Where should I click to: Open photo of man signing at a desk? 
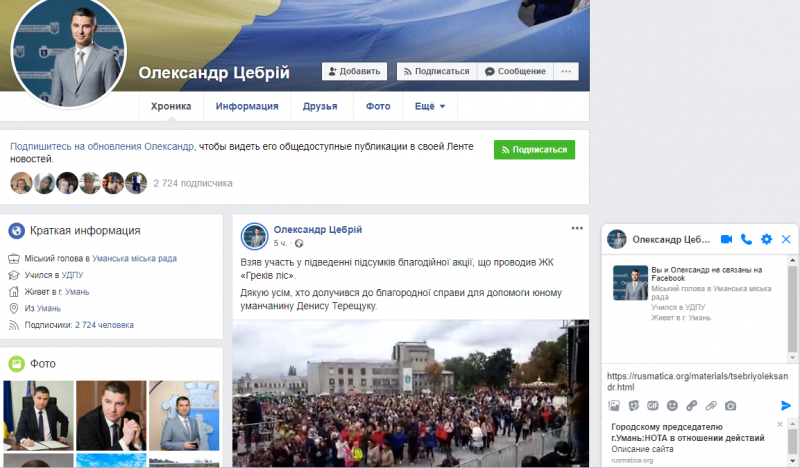coord(39,415)
